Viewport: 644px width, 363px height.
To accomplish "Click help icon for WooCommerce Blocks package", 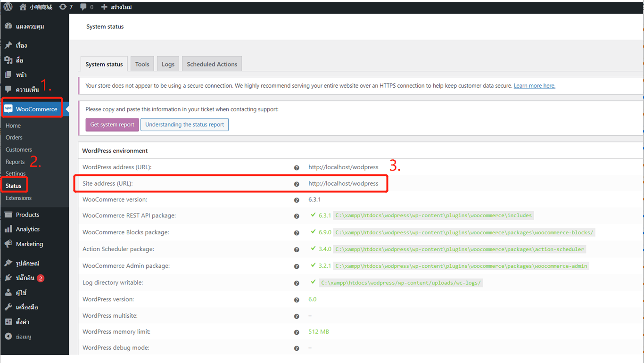I will click(x=297, y=233).
